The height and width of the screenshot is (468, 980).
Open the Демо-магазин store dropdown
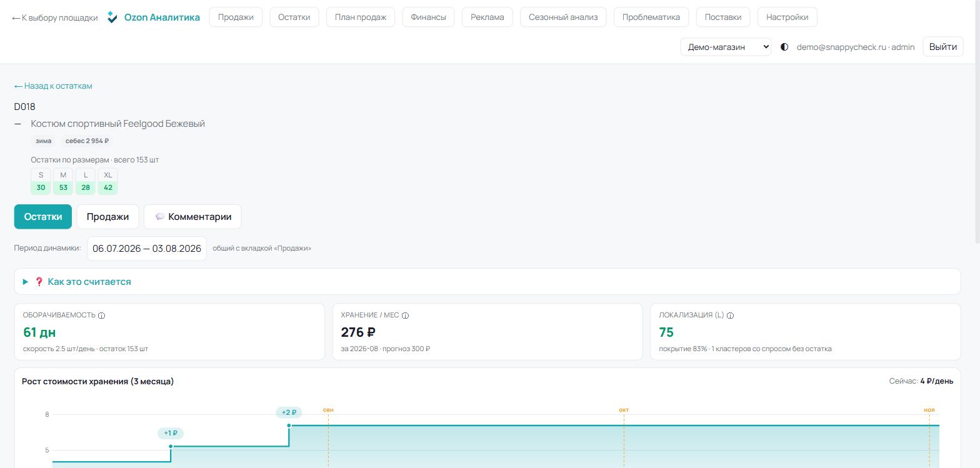726,47
